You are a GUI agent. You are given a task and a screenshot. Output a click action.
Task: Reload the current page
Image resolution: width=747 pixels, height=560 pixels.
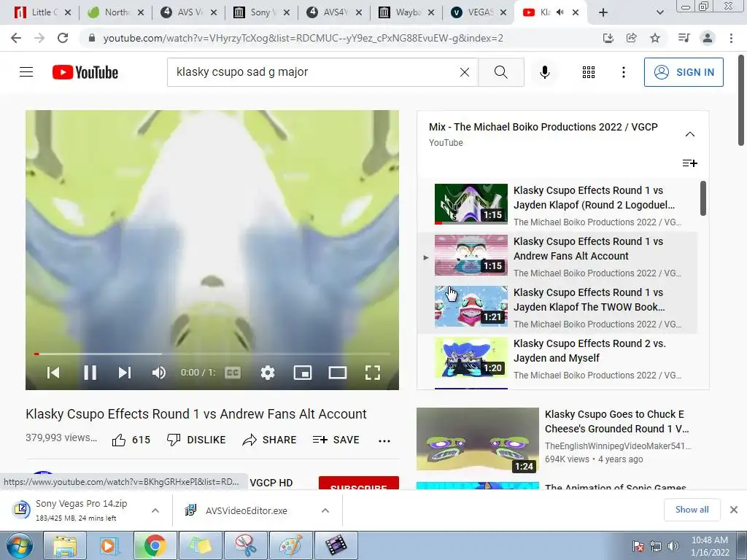(63, 38)
